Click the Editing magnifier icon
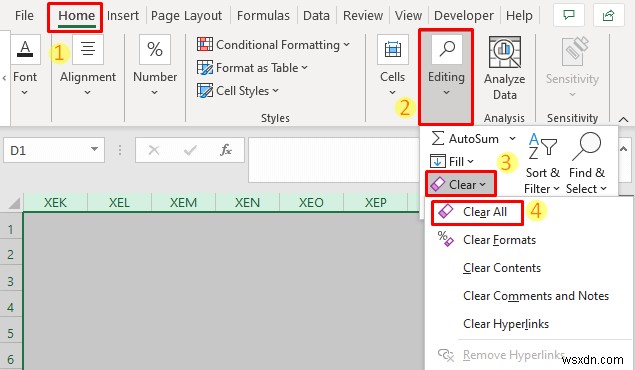 [447, 49]
